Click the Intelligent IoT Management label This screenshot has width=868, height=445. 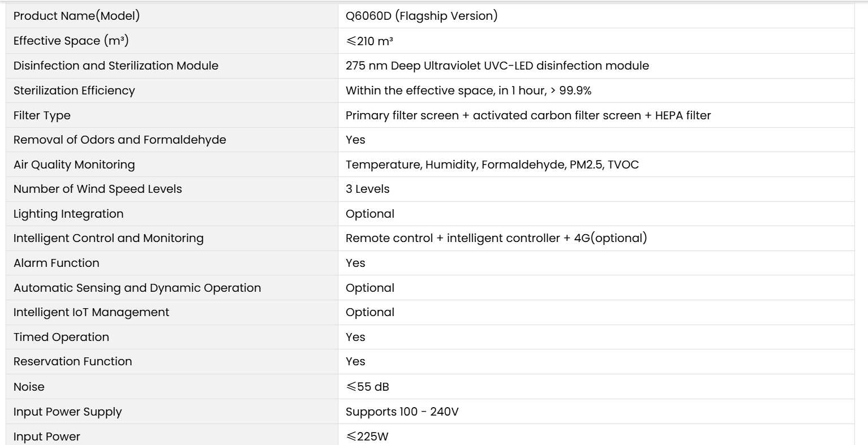(91, 312)
